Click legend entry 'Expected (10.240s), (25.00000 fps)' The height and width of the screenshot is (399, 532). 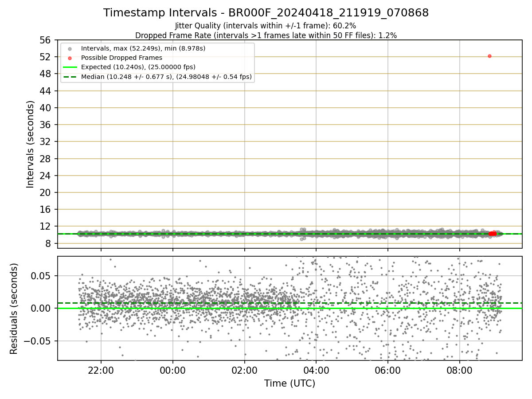(x=138, y=67)
